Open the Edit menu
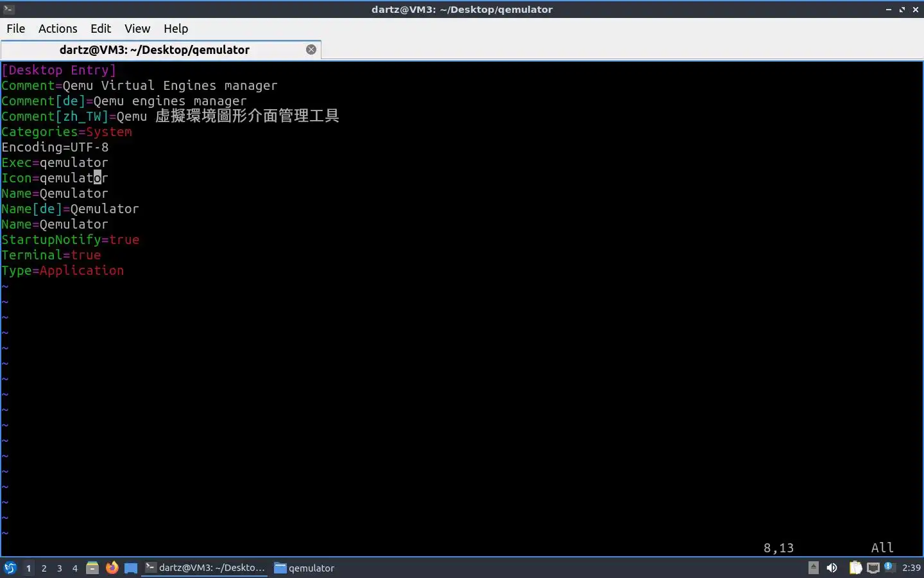This screenshot has height=578, width=924. pyautogui.click(x=101, y=28)
